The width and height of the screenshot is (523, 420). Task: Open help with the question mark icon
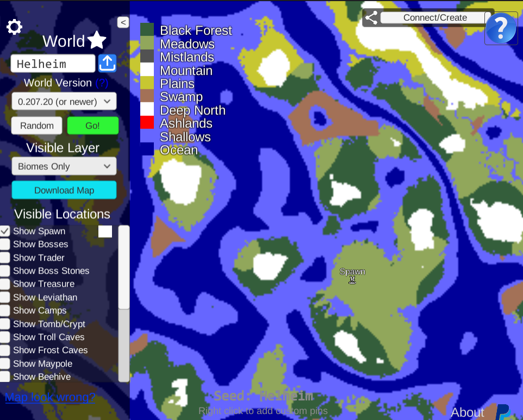click(501, 28)
